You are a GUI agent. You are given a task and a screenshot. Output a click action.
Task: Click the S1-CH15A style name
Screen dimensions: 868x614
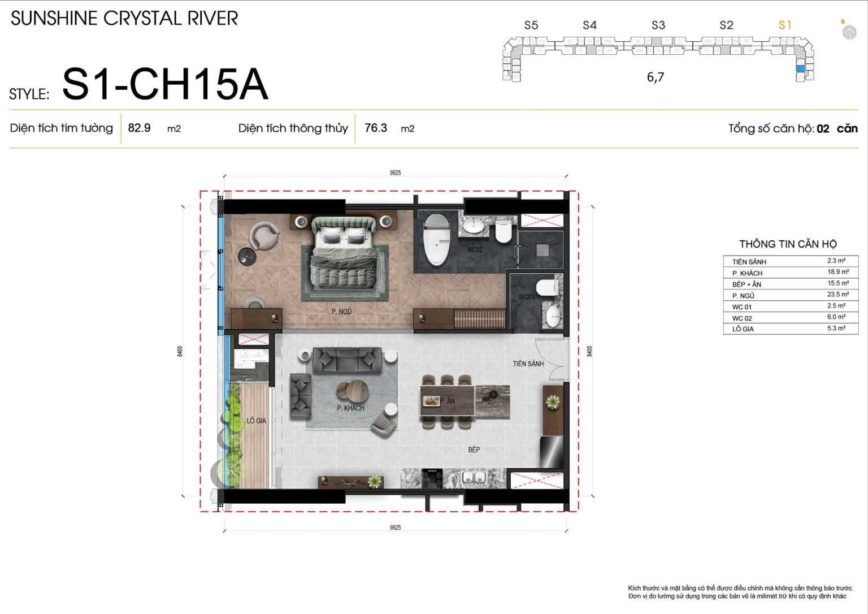[165, 84]
